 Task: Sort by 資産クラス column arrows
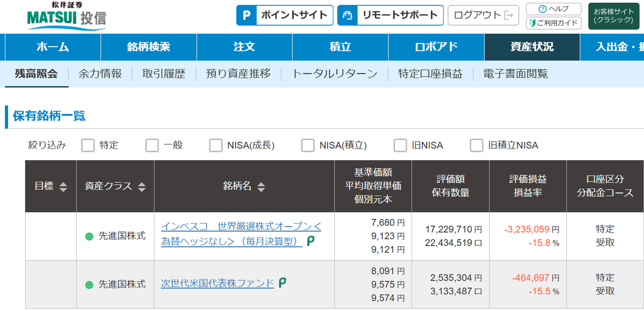[x=142, y=187]
